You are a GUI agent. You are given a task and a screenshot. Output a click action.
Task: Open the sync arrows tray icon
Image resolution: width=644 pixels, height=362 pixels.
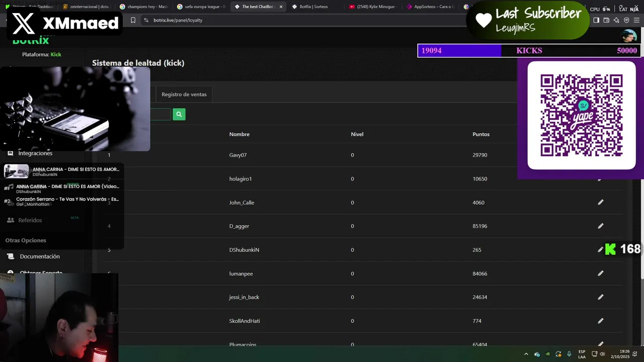pos(558,354)
